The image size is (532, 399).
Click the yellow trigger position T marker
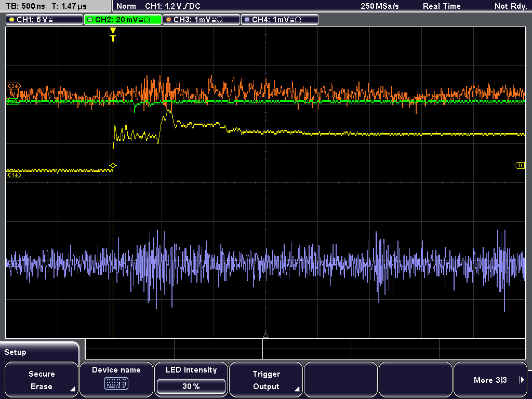[113, 34]
